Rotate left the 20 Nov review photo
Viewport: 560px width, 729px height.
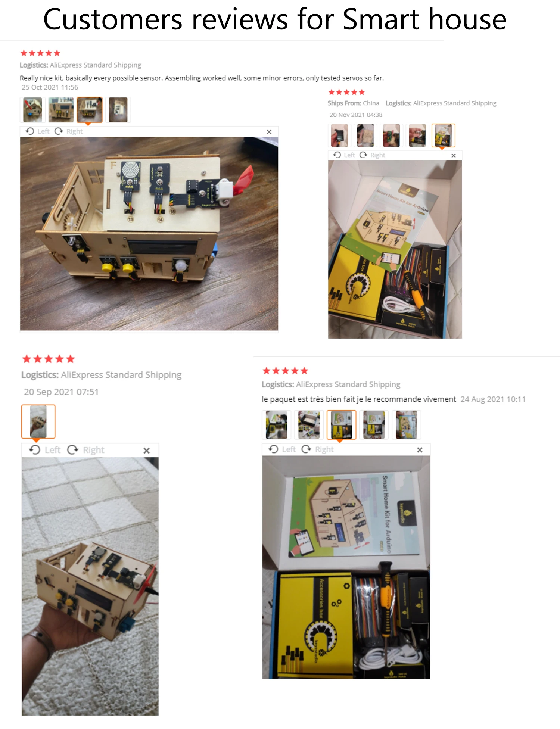pyautogui.click(x=344, y=155)
